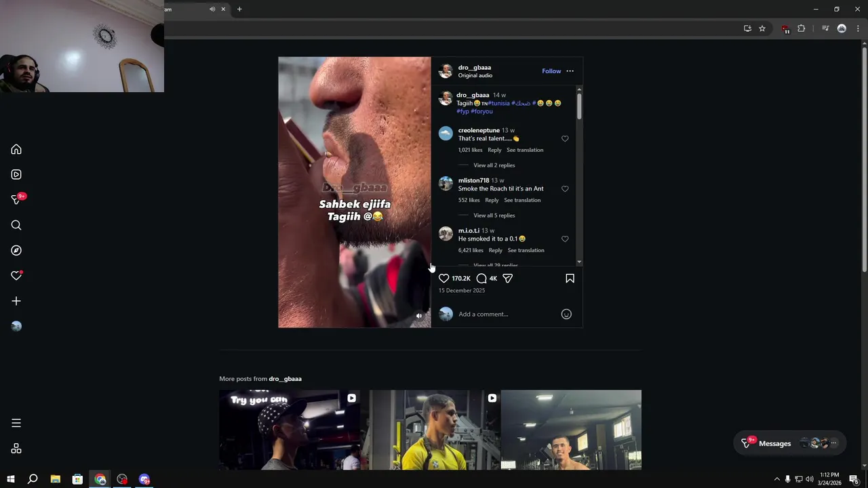Open Search in Instagram sidebar

coord(16,225)
